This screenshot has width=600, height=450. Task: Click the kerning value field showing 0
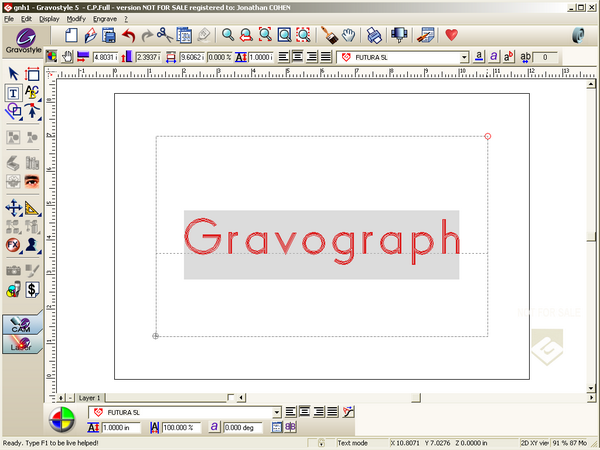coord(545,57)
